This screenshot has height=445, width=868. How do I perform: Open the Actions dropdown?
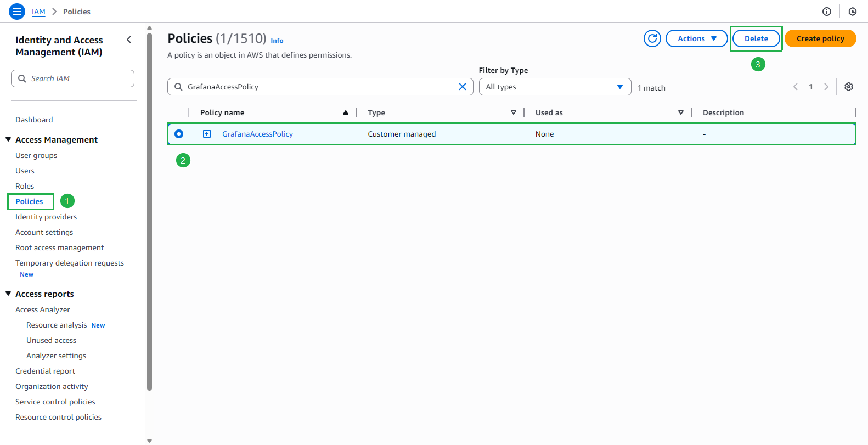point(697,38)
